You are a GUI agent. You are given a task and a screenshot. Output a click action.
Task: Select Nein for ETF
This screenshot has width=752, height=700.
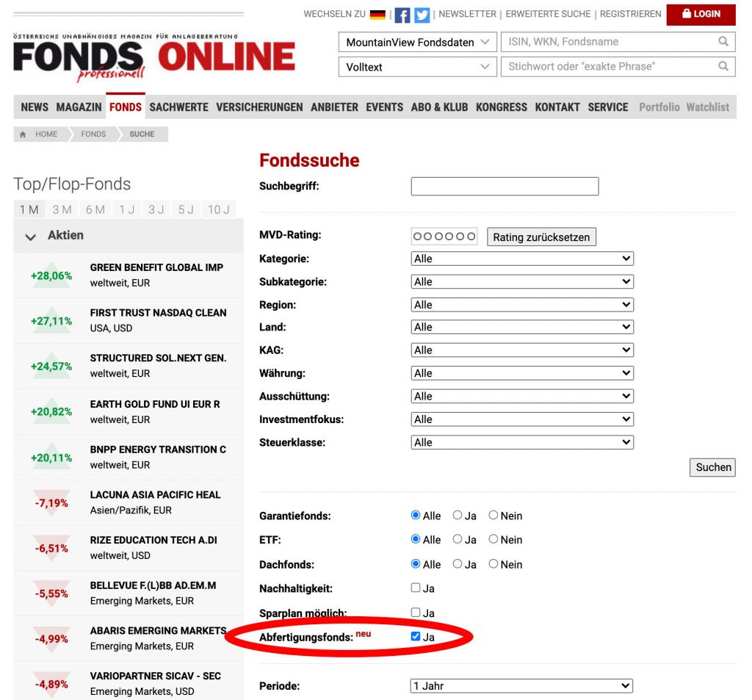pos(493,539)
